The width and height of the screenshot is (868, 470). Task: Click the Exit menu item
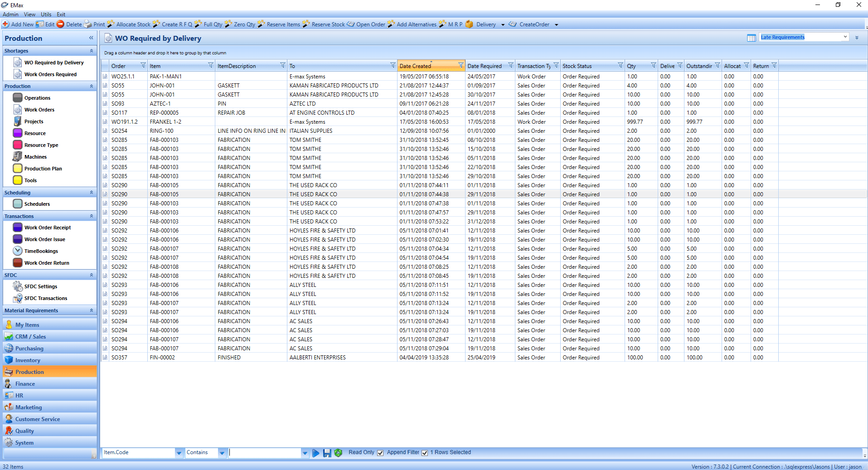coord(61,15)
